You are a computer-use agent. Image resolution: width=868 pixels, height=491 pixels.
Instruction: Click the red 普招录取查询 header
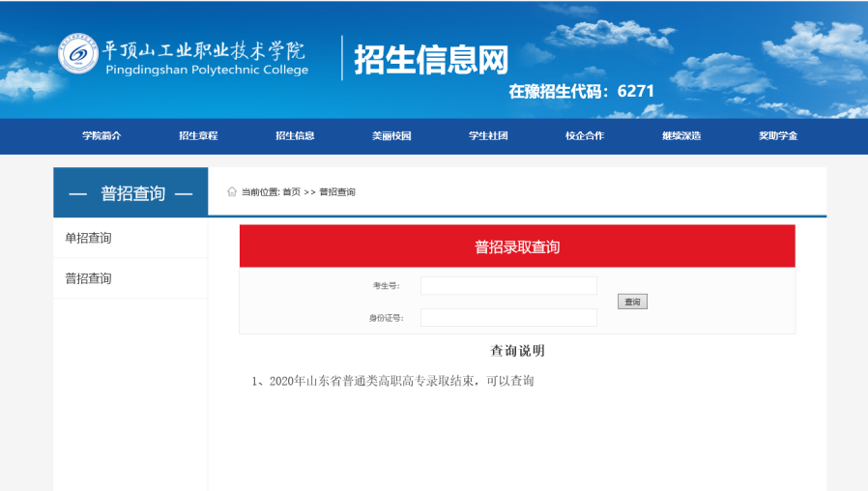coord(517,246)
